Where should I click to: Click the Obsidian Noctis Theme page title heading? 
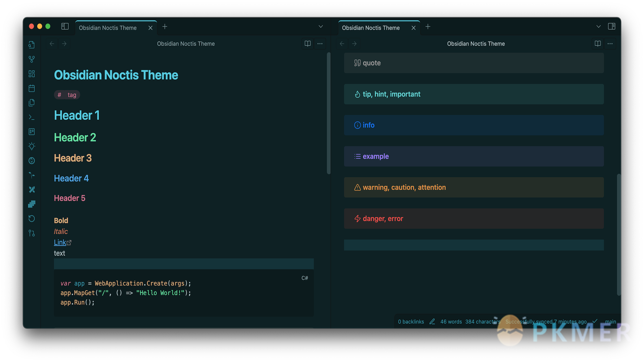(116, 75)
